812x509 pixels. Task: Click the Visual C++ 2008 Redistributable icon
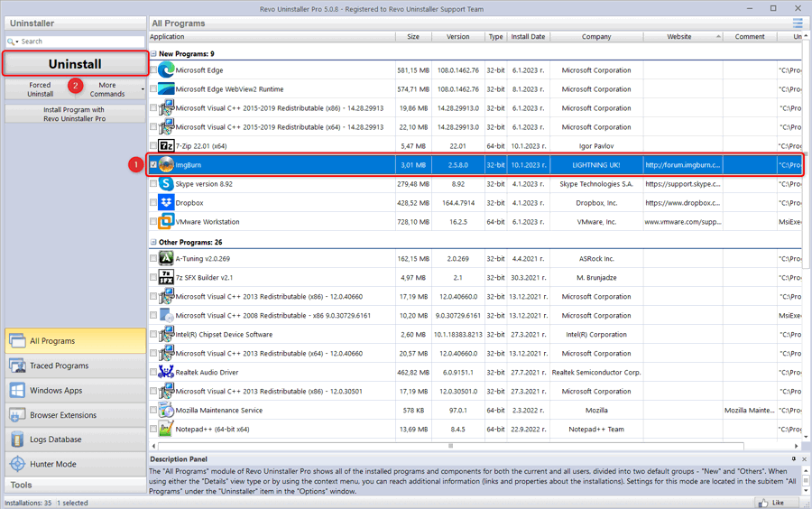coord(166,315)
